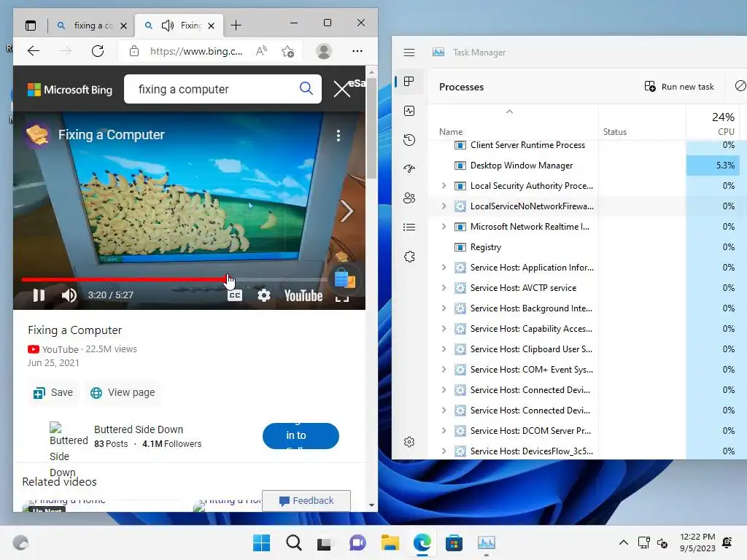Refresh the Edge page
The height and width of the screenshot is (560, 747).
[98, 51]
